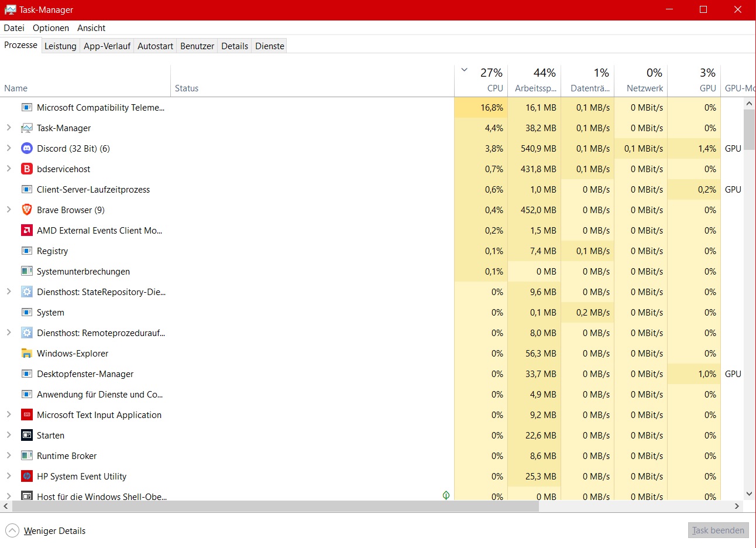Click the Task-Manager process icon
The image size is (756, 548).
27,128
